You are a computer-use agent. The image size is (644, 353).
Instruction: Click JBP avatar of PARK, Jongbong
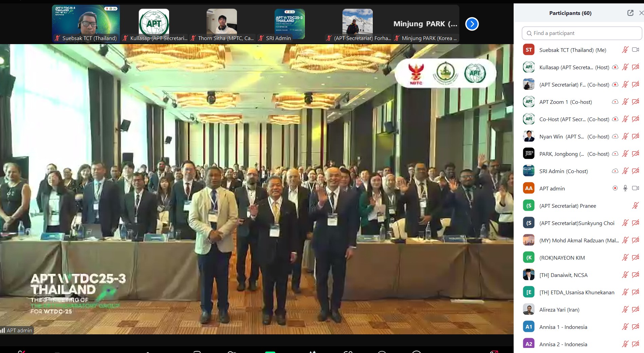[529, 154]
